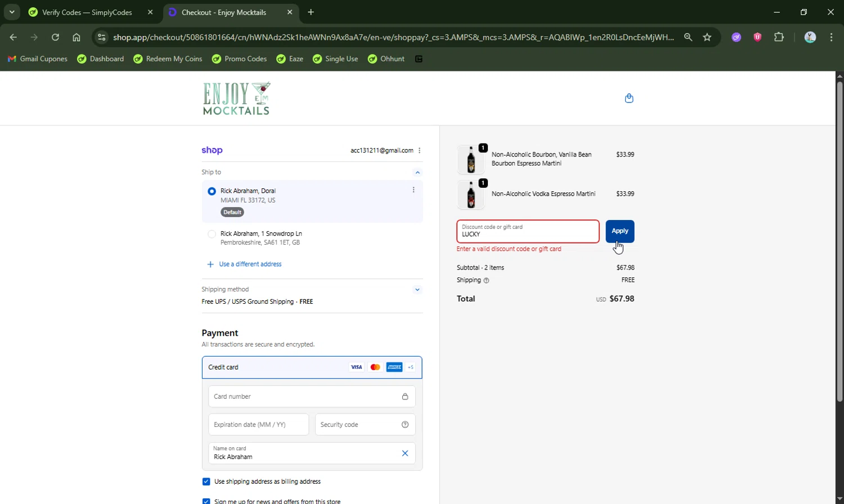Click the address bar URL

tap(393, 37)
